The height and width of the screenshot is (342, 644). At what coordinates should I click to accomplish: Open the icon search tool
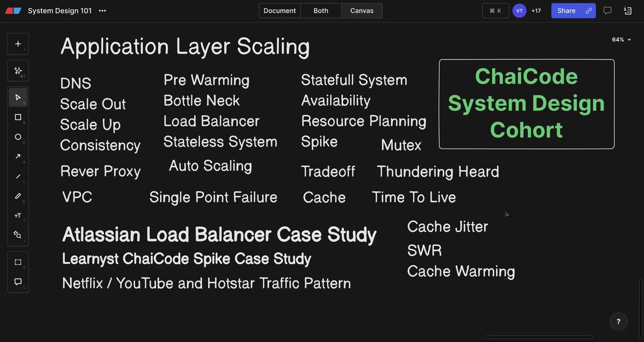pos(18,235)
